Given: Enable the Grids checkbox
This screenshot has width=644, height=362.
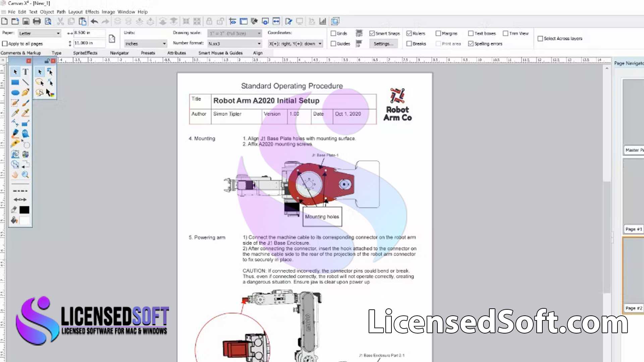Looking at the screenshot, I should coord(333,33).
